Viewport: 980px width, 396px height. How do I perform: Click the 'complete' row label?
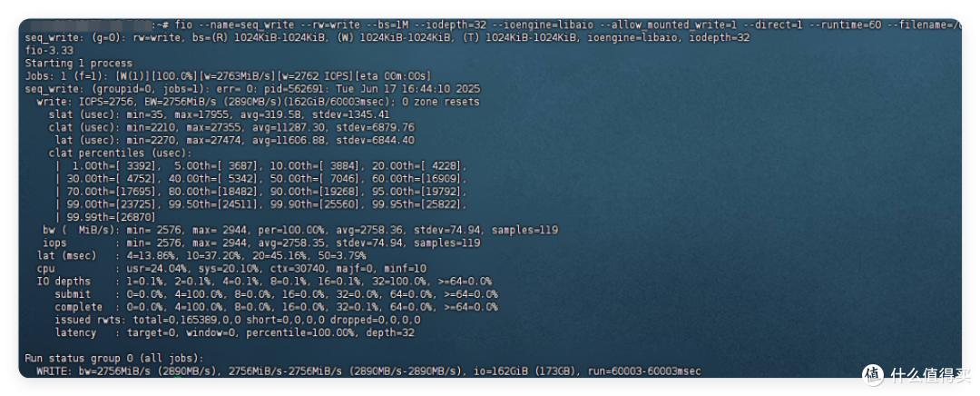point(79,307)
